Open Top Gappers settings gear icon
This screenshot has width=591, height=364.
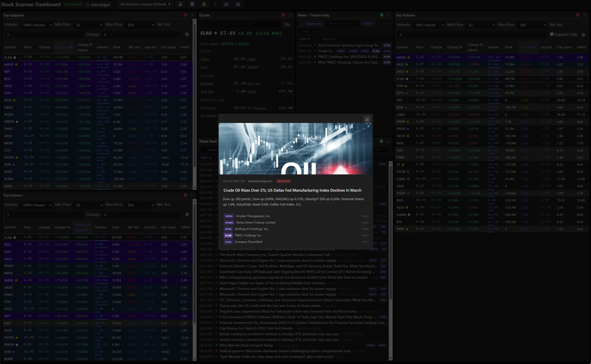187,34
